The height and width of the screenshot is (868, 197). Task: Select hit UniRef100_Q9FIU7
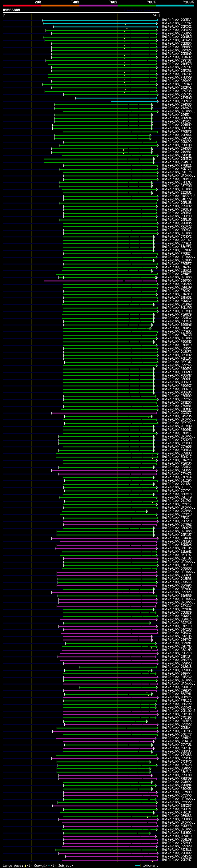click(x=177, y=535)
